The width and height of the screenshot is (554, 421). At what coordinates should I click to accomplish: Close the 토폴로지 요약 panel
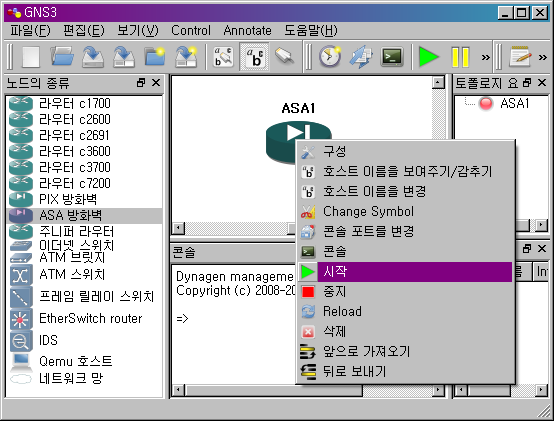click(x=542, y=83)
